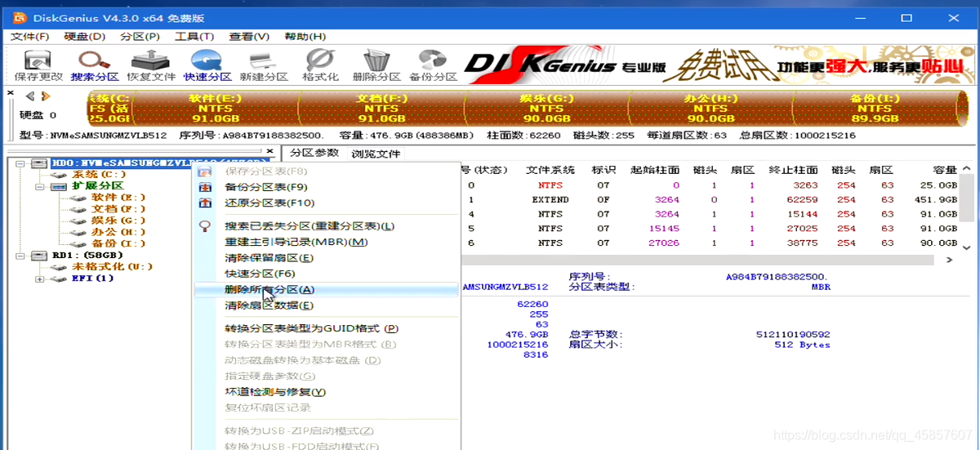
Task: Close the tree panel with its X
Action: [x=270, y=152]
